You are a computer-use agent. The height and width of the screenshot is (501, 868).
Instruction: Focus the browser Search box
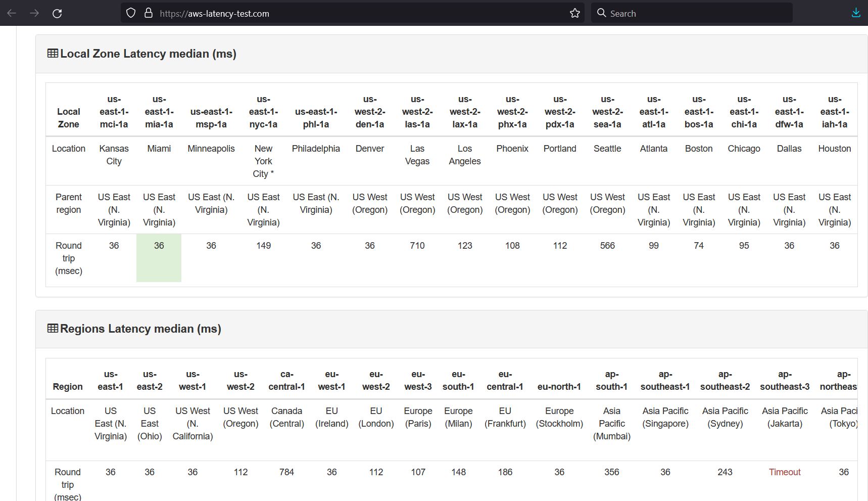click(x=692, y=13)
